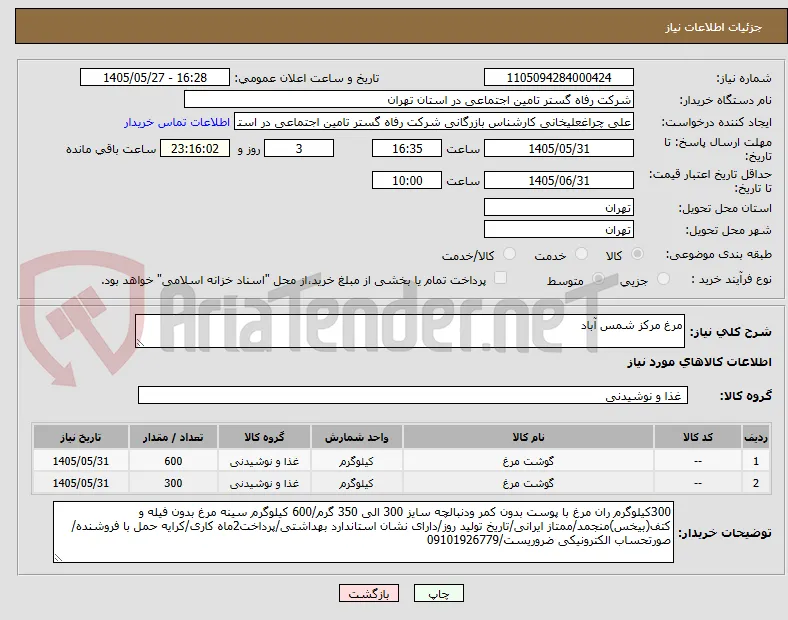Click the buyer notes text area
Image resolution: width=788 pixels, height=620 pixels.
363,532
